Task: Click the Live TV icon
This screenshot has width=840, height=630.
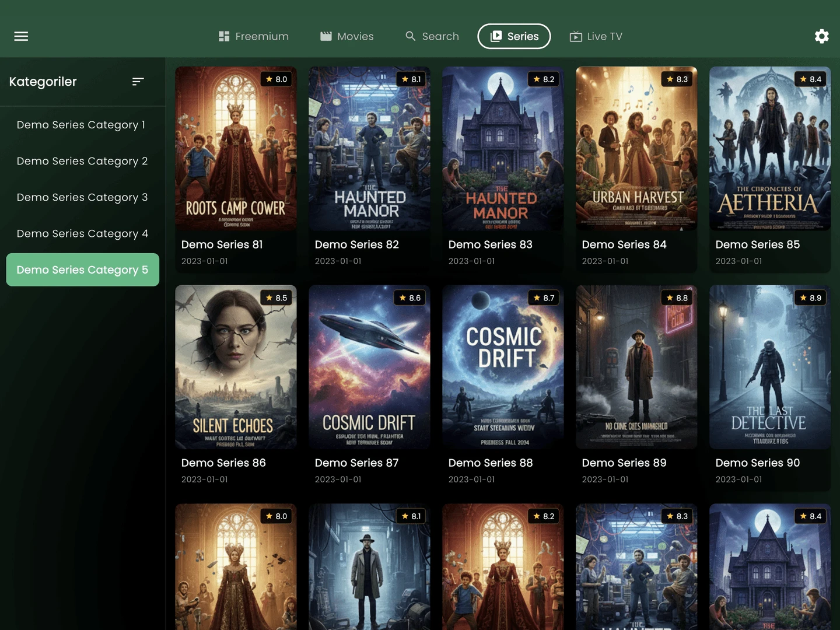Action: (x=576, y=36)
